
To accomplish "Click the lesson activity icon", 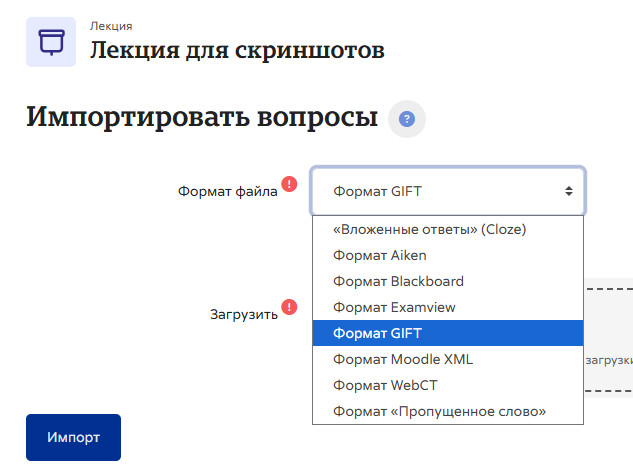I will point(50,42).
